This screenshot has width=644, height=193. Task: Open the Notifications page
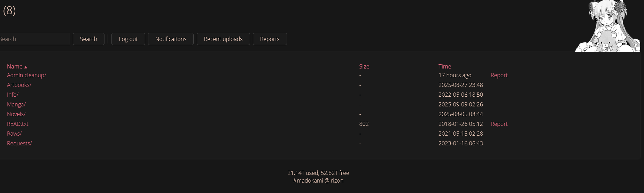[x=171, y=39]
